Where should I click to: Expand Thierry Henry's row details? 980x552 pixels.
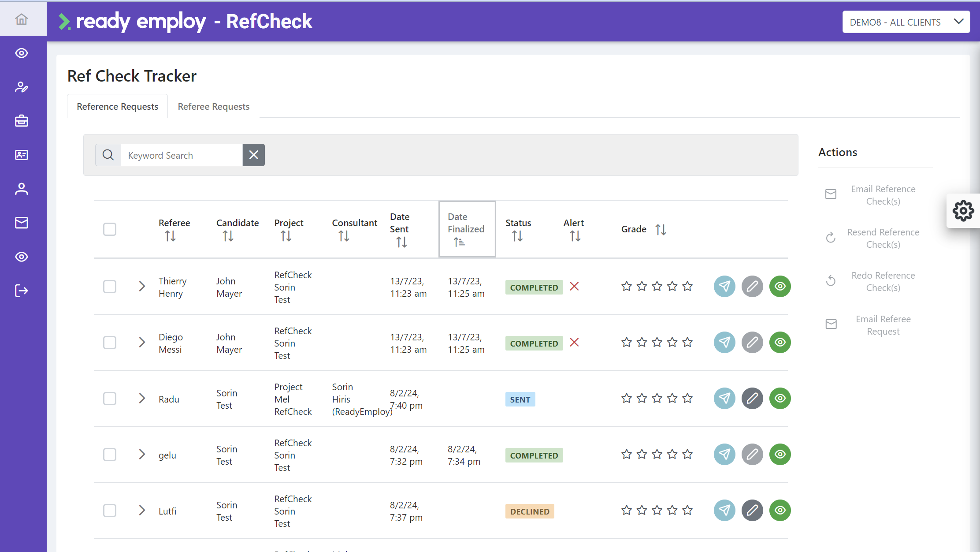[141, 286]
